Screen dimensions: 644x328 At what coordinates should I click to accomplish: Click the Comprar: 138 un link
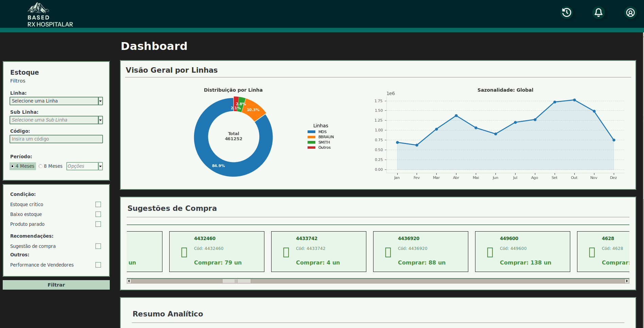pyautogui.click(x=525, y=262)
